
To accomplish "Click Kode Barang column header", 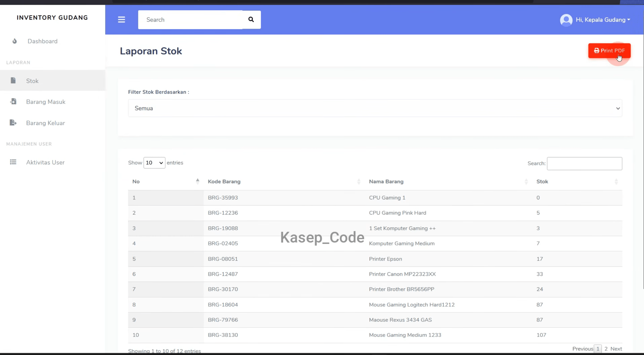I will pyautogui.click(x=224, y=182).
